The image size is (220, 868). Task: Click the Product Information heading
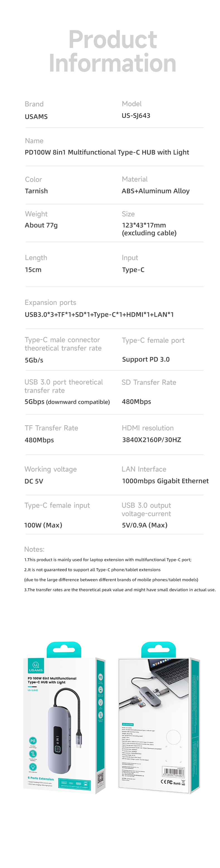[112, 51]
